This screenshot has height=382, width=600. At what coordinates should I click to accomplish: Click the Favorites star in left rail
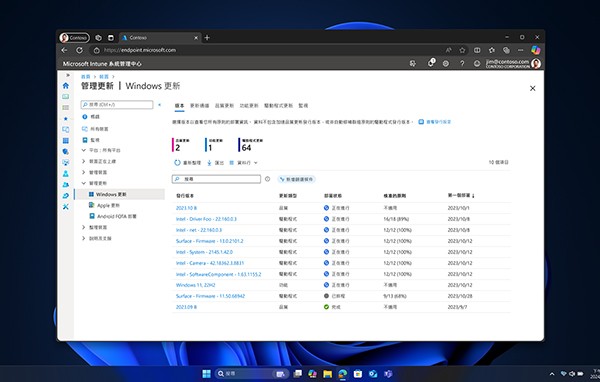point(66,119)
